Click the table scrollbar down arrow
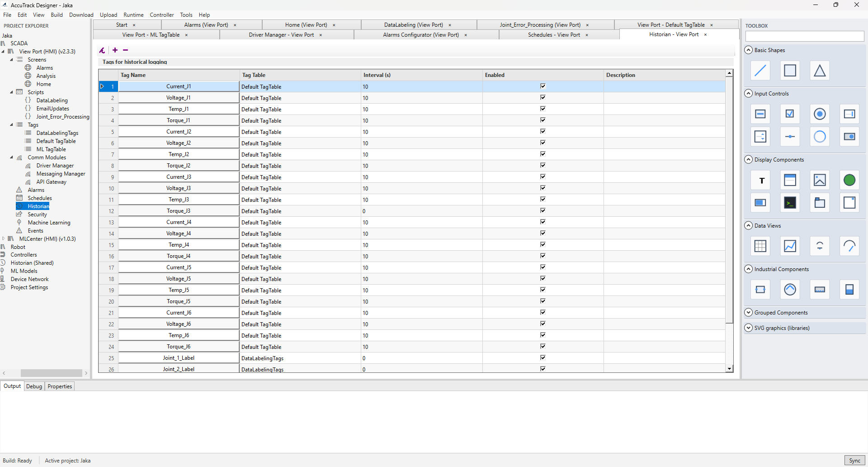This screenshot has height=467, width=868. pyautogui.click(x=729, y=369)
